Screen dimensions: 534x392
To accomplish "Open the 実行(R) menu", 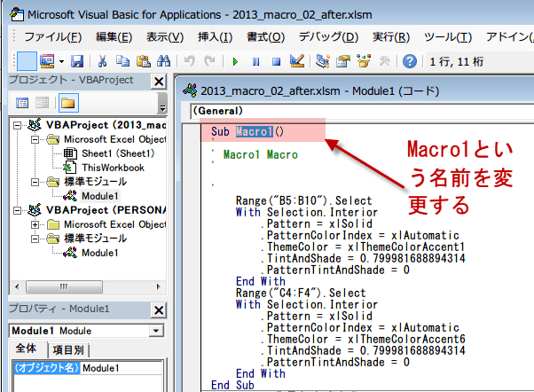I will (x=391, y=36).
